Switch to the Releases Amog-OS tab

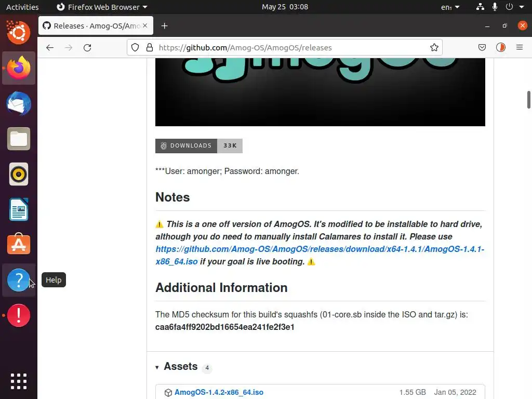[x=96, y=26]
